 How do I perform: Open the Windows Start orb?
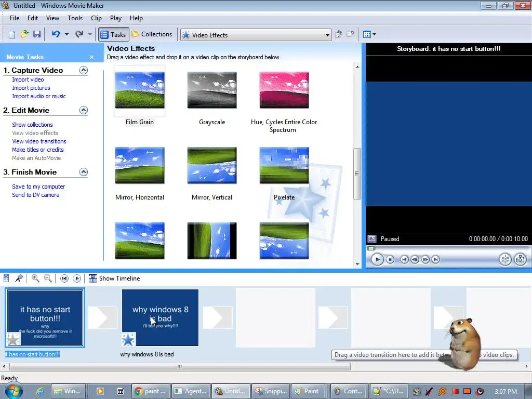(x=14, y=391)
